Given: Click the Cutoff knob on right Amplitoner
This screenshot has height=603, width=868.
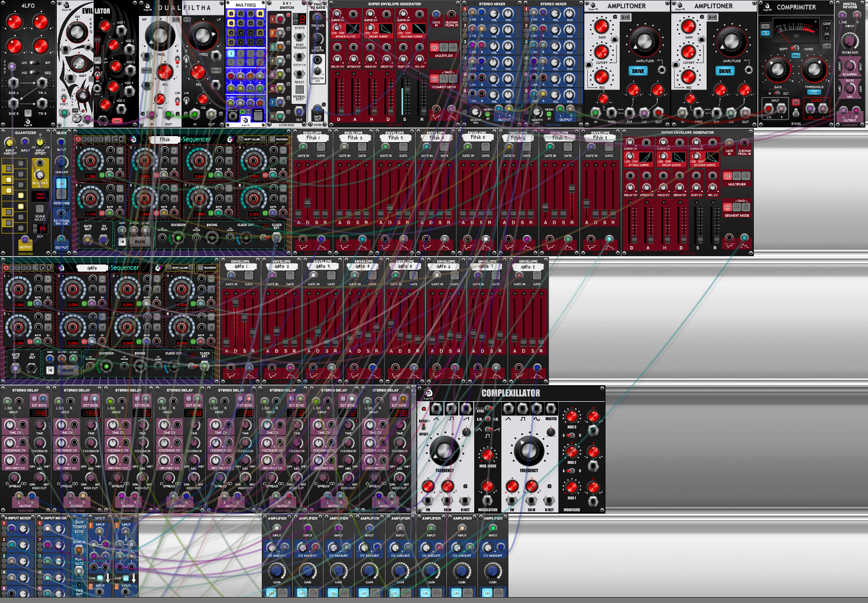Looking at the screenshot, I should (x=688, y=52).
